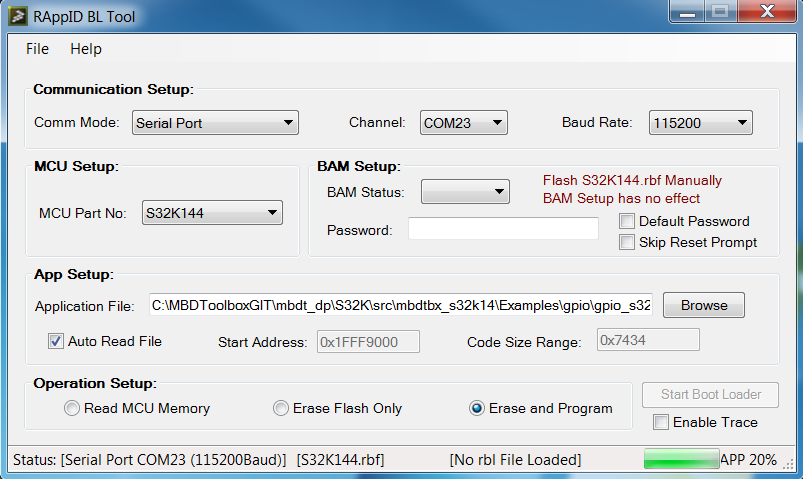
Task: Open the Channel COM23 dropdown
Action: 463,123
